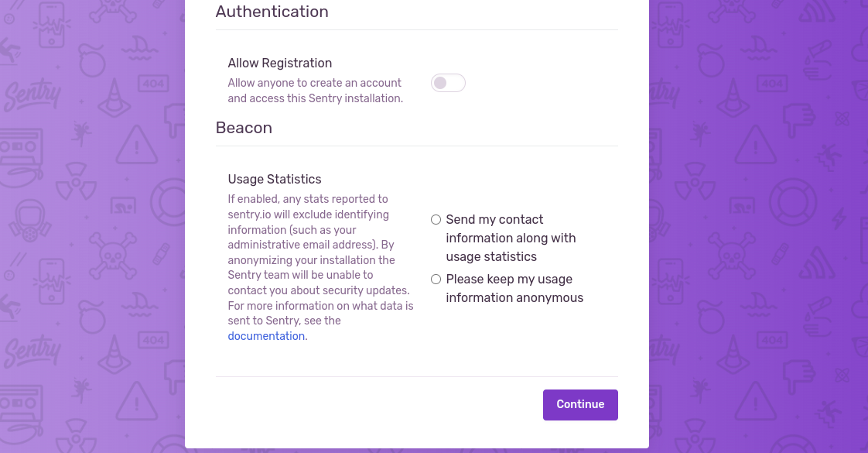Enable the Allow Registration toggle switch
Image resolution: width=868 pixels, height=453 pixels.
[x=448, y=83]
